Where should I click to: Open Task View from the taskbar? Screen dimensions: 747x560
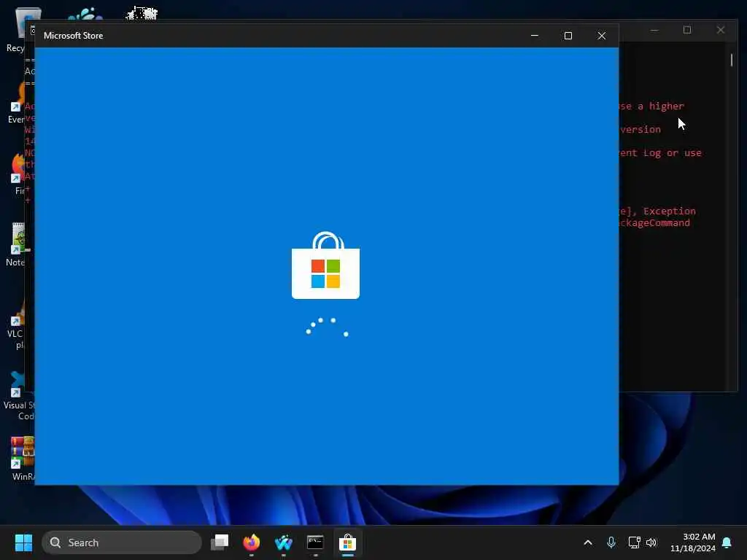pos(220,542)
